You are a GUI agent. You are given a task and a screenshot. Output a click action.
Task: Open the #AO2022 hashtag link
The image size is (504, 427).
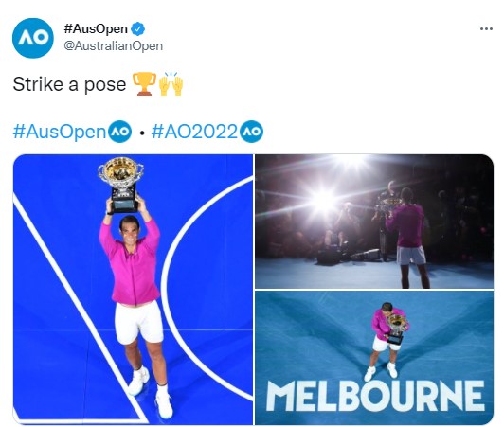[x=194, y=132]
